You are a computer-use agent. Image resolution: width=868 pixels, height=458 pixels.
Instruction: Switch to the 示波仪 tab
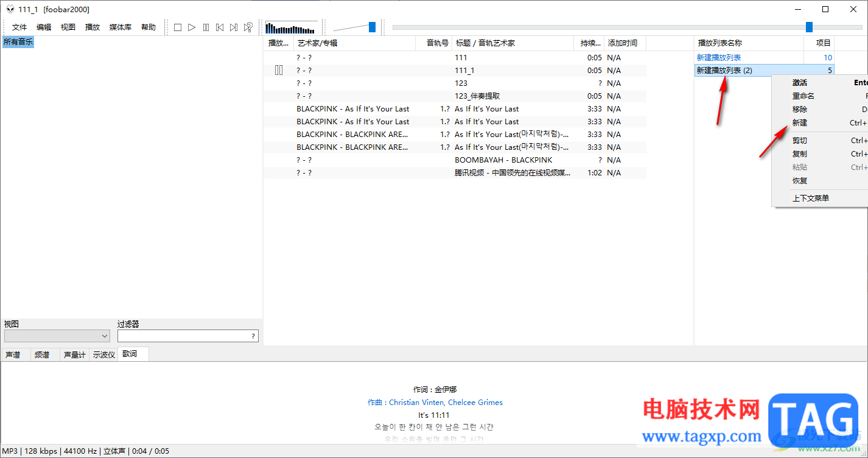(x=103, y=354)
